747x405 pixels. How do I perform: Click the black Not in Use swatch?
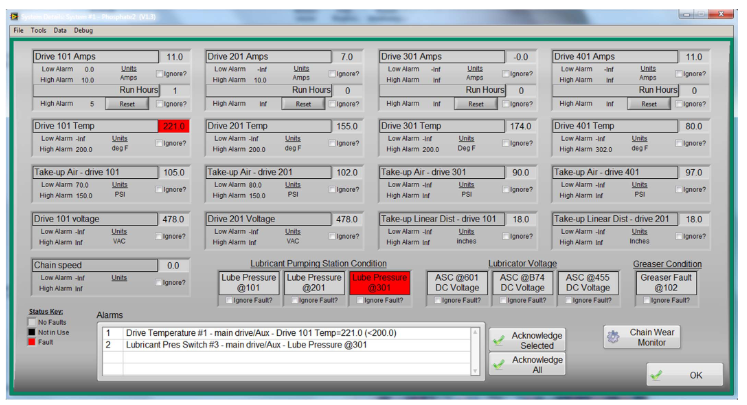[x=32, y=332]
